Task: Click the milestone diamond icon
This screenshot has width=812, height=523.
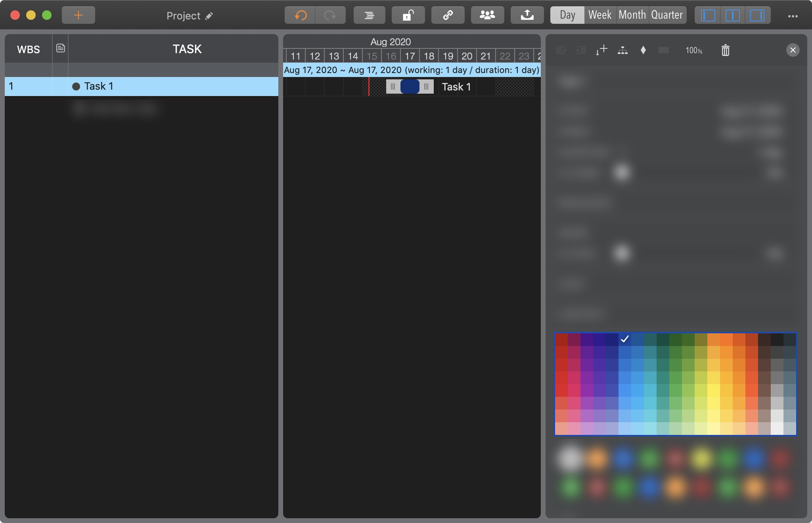Action: tap(643, 50)
